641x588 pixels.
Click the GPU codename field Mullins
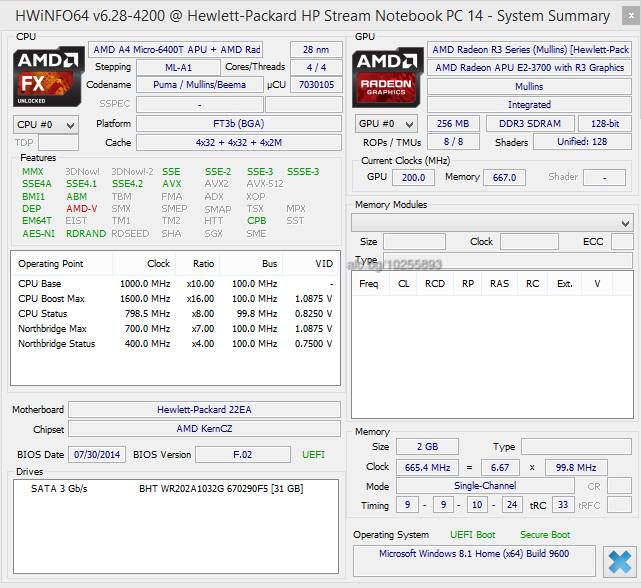[x=529, y=86]
